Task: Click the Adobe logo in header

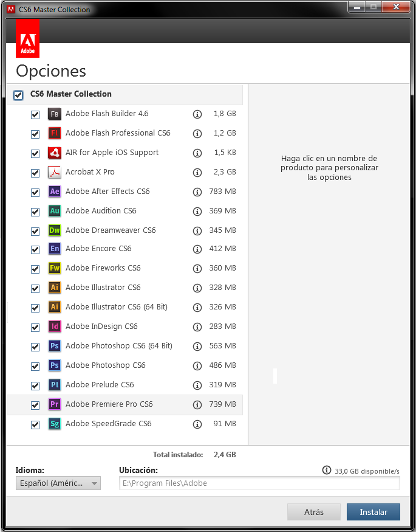Action: [28, 38]
